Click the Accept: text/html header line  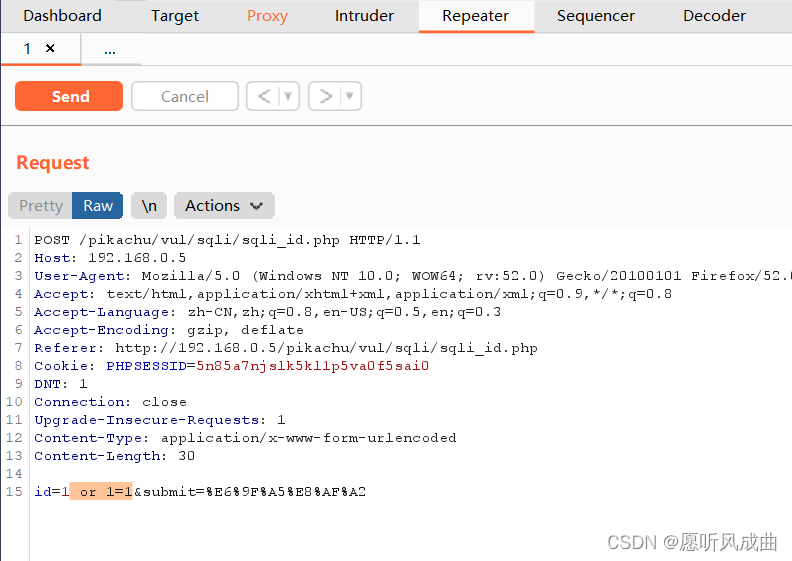(353, 294)
